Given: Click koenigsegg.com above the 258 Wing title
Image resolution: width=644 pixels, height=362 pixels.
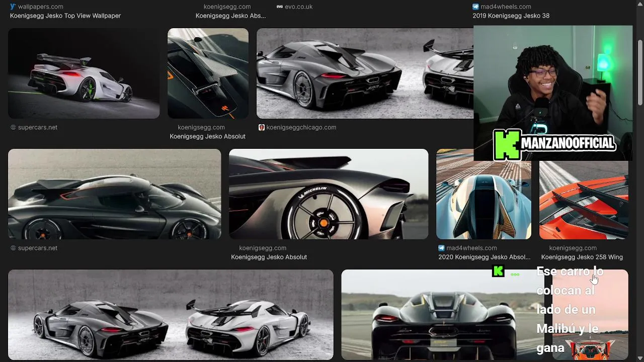Looking at the screenshot, I should coord(573,248).
